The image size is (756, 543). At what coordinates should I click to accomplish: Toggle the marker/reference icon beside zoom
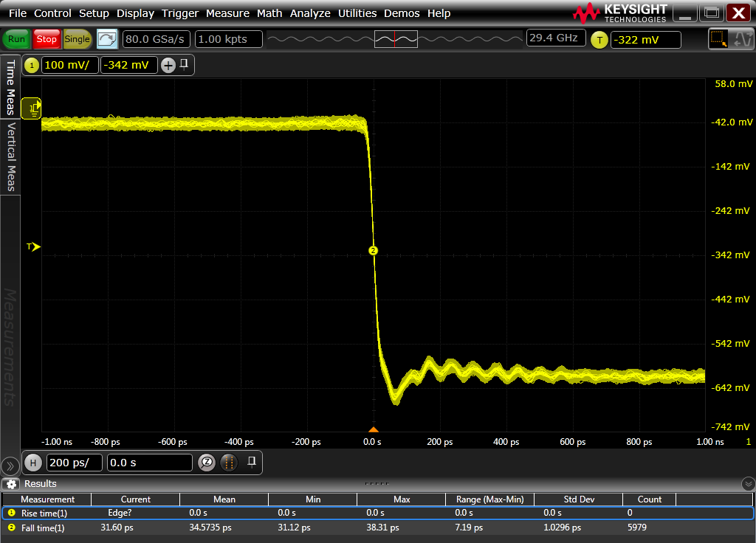pos(230,463)
